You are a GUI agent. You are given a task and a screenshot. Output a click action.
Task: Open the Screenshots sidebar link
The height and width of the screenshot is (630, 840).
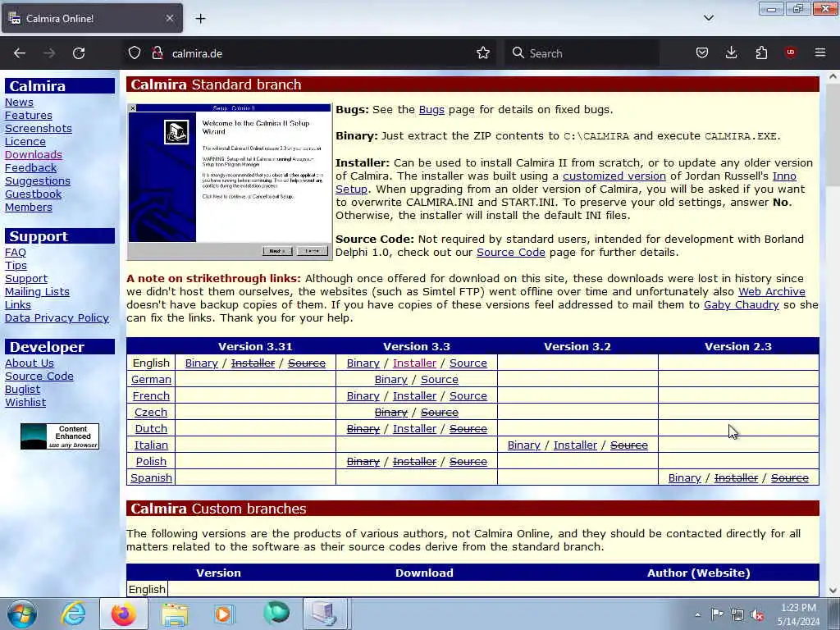(x=38, y=129)
